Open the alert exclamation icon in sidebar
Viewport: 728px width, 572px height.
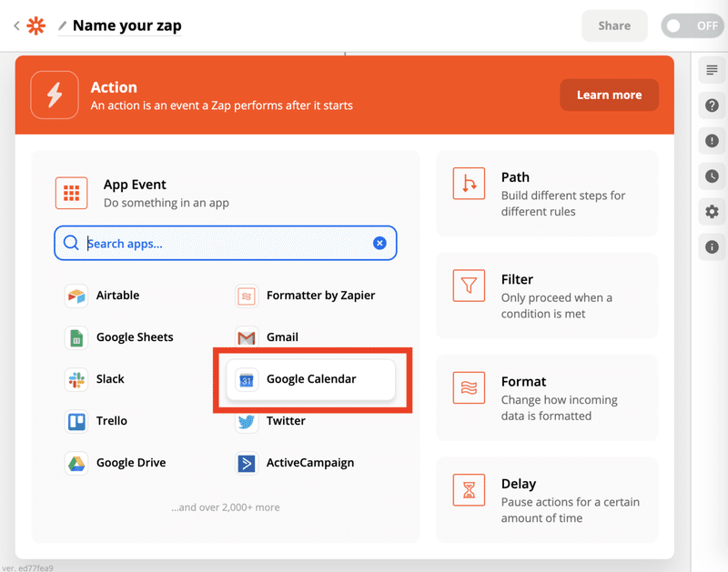pos(712,141)
